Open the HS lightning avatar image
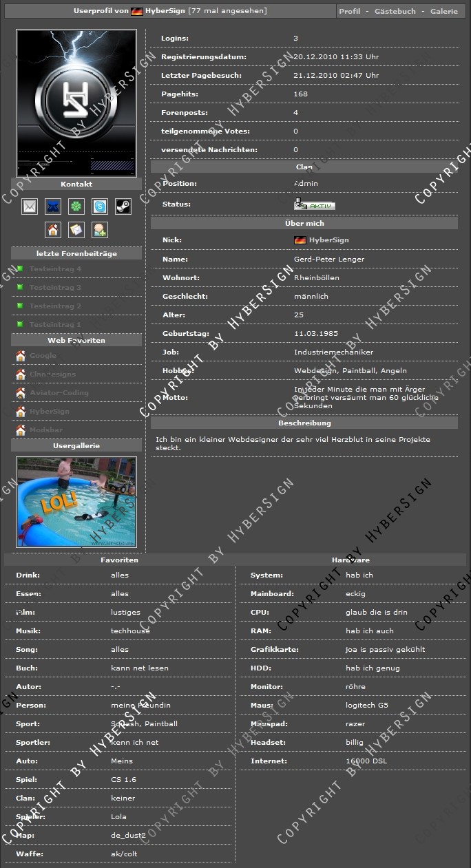The height and width of the screenshot is (868, 471). [76, 103]
